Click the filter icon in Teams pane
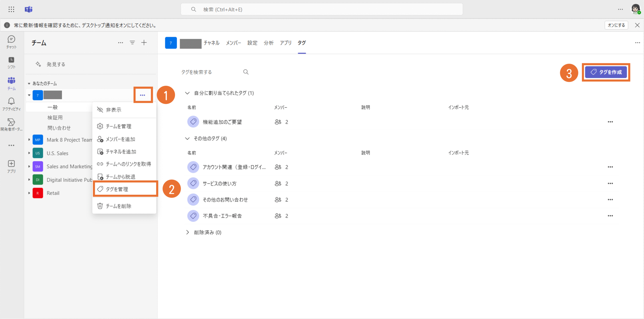This screenshot has width=644, height=319. pos(132,43)
